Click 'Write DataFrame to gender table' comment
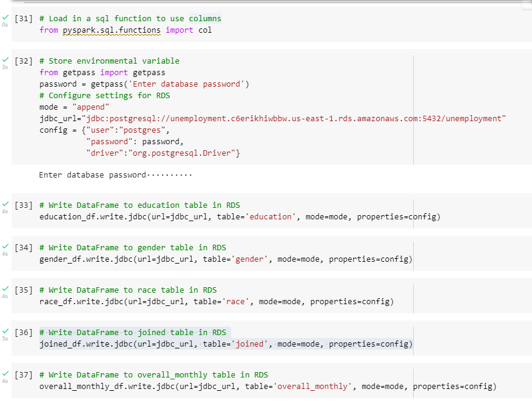The image size is (532, 409). click(x=133, y=248)
